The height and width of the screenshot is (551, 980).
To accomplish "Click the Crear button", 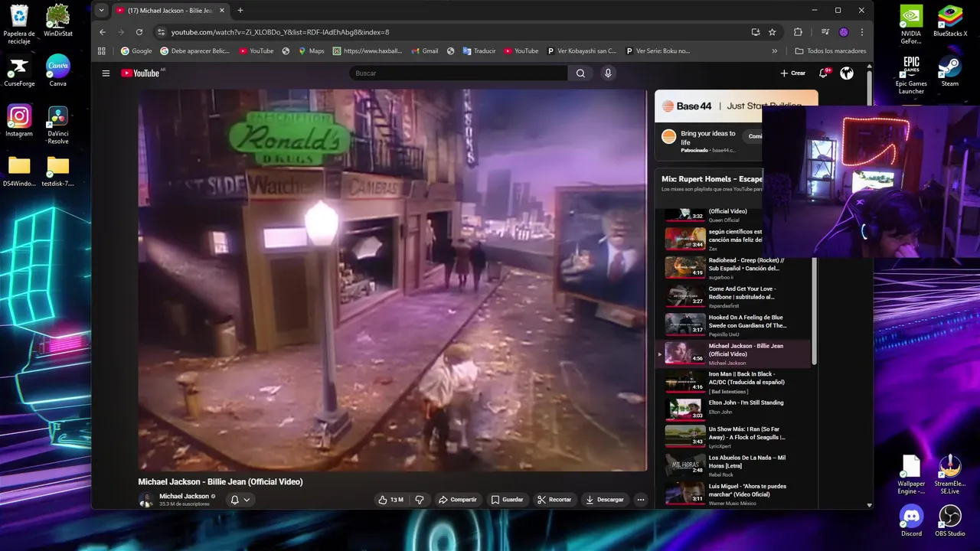I will [x=792, y=73].
